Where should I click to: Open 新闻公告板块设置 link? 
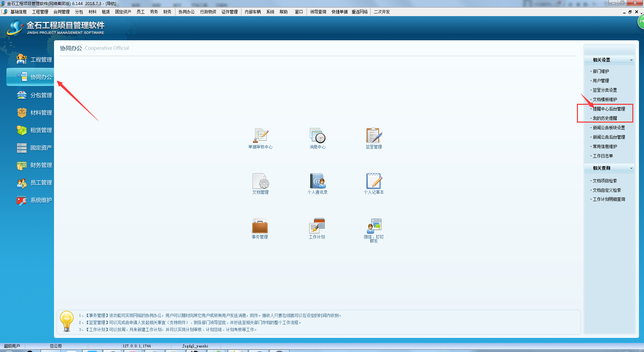coord(609,128)
